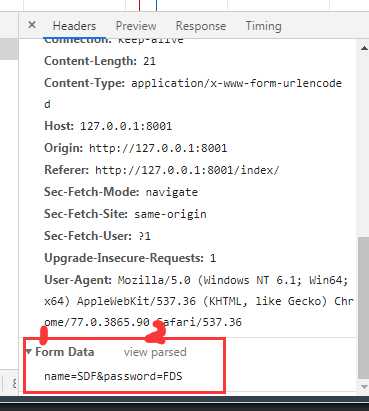Click the vertical scrollbar thumb
This screenshot has width=369, height=411.
click(x=364, y=307)
